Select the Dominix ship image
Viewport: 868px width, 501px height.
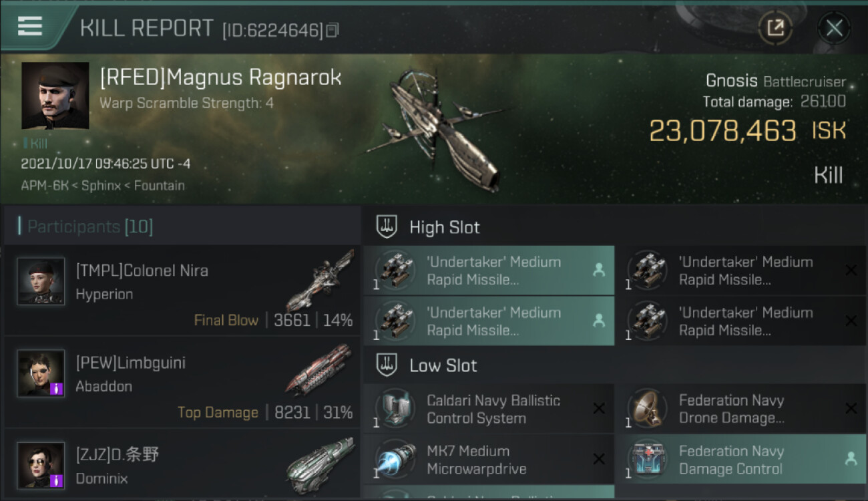[x=320, y=466]
